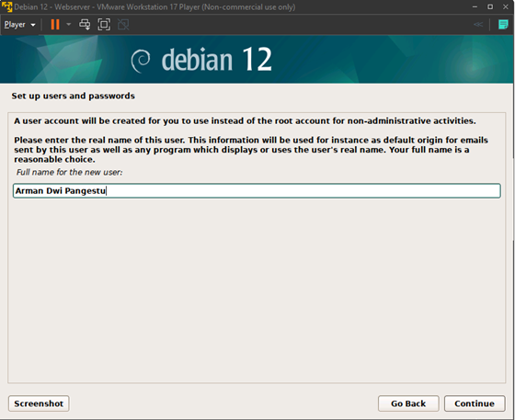Click the Debian swirl logo

141,61
